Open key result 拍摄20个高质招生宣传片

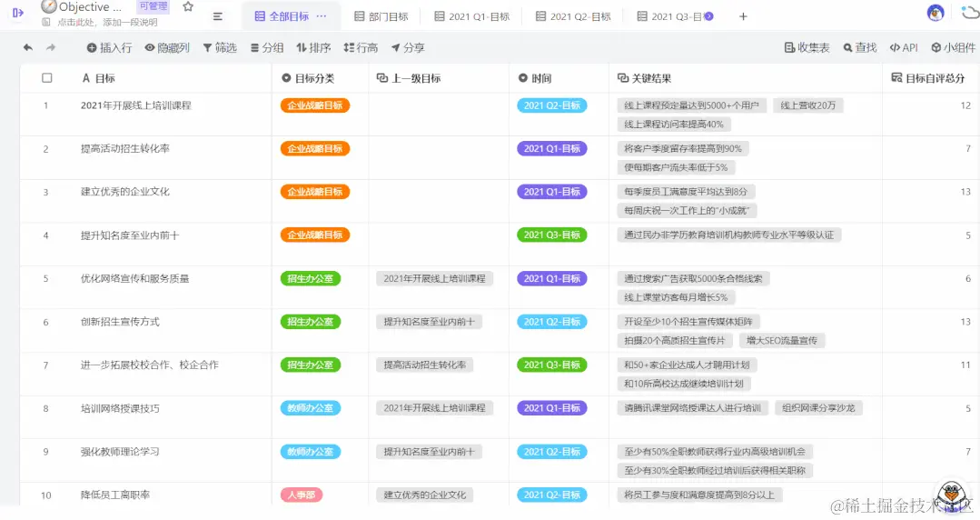[675, 340]
